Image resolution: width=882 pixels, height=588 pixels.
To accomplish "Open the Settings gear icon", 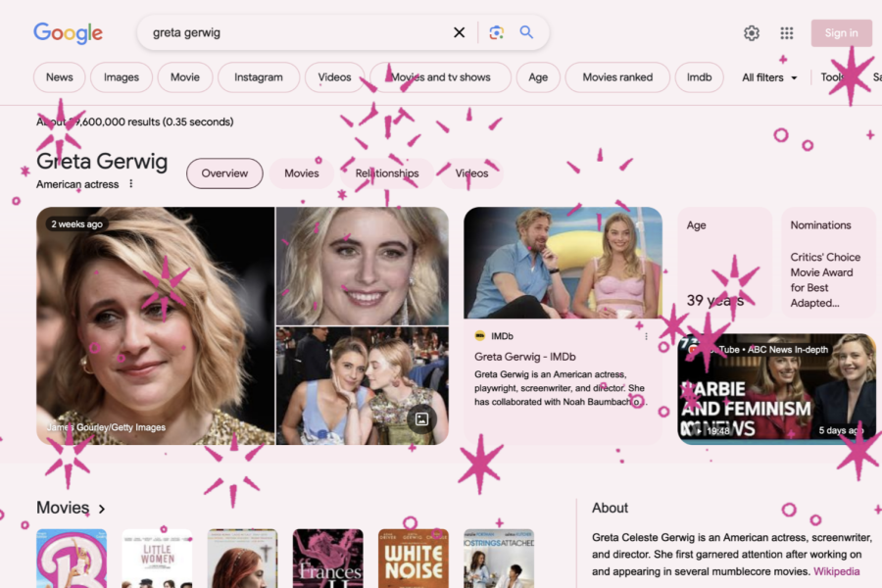I will coord(752,33).
